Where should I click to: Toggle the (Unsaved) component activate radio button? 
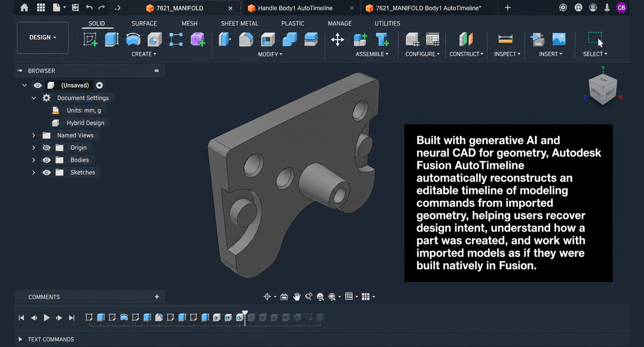pos(99,85)
